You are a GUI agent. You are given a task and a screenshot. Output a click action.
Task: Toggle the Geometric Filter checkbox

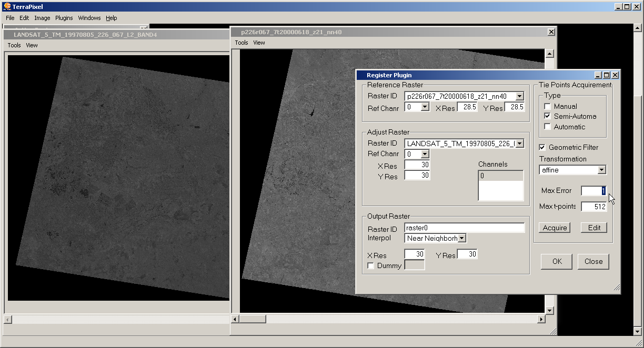tap(542, 147)
